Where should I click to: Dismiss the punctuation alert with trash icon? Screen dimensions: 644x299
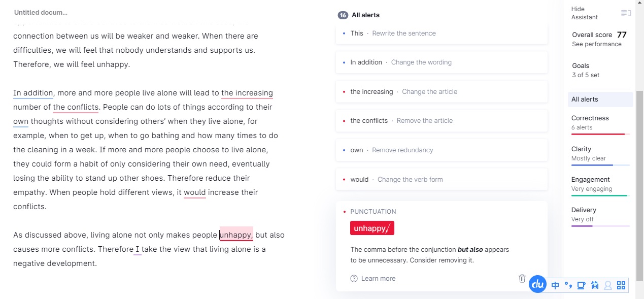coord(522,278)
